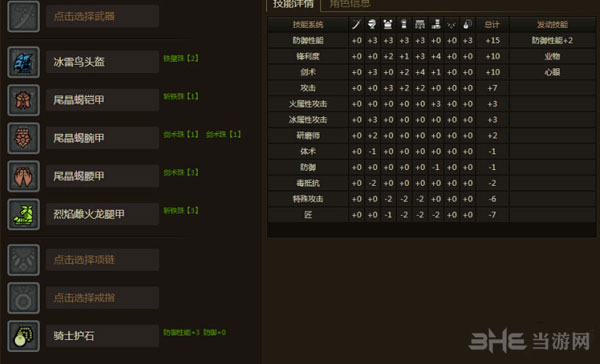Image resolution: width=600 pixels, height=364 pixels.
Task: Click the 剑术 skill row name
Action: 308,72
